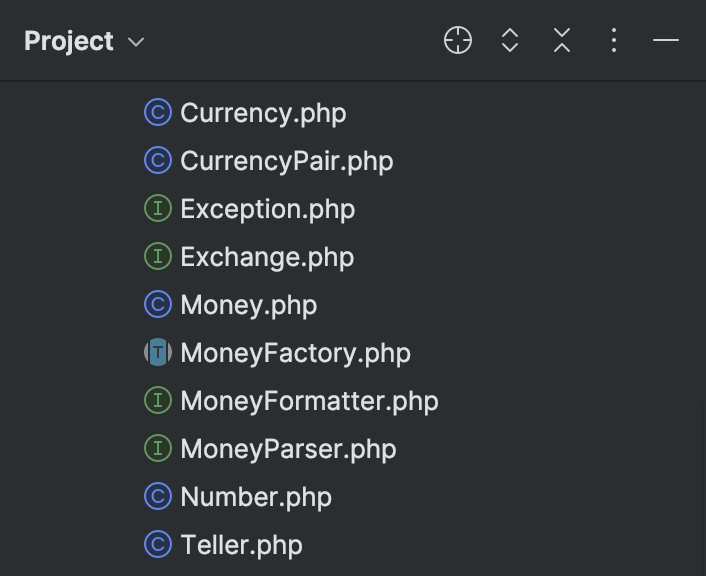
Task: Select CurrencyPair.php in the tree
Action: 286,161
